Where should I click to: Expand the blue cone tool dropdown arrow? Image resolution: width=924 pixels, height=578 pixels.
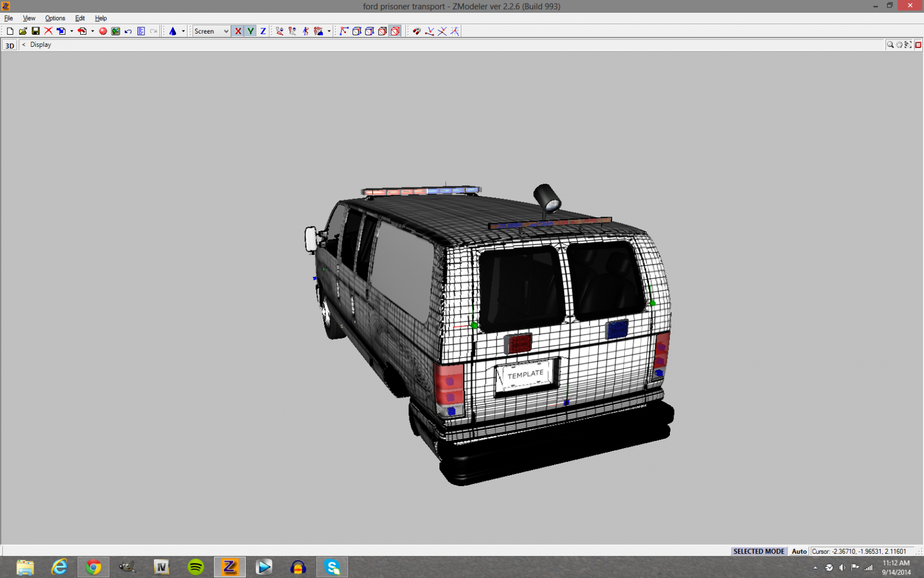click(x=183, y=31)
